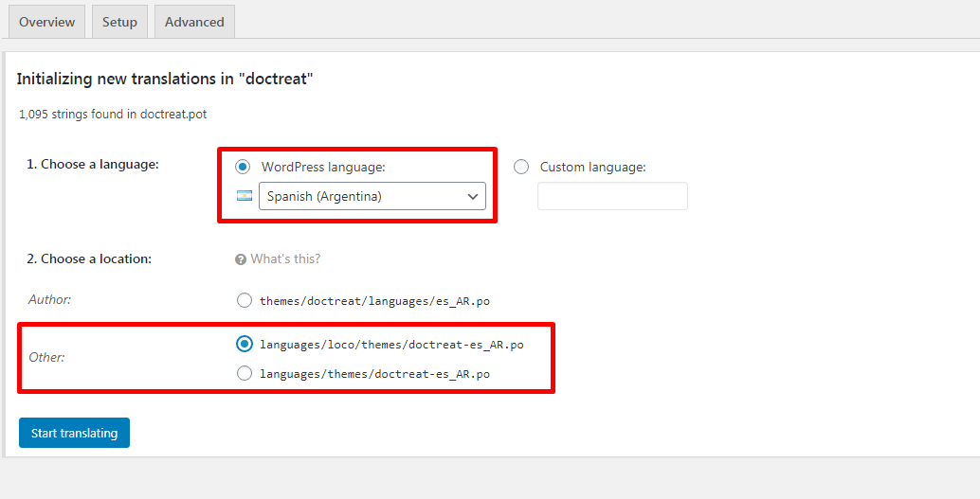Select languages/loco/themes/doctreat-es_AR.po radio option
The width and height of the screenshot is (980, 499).
tap(245, 344)
